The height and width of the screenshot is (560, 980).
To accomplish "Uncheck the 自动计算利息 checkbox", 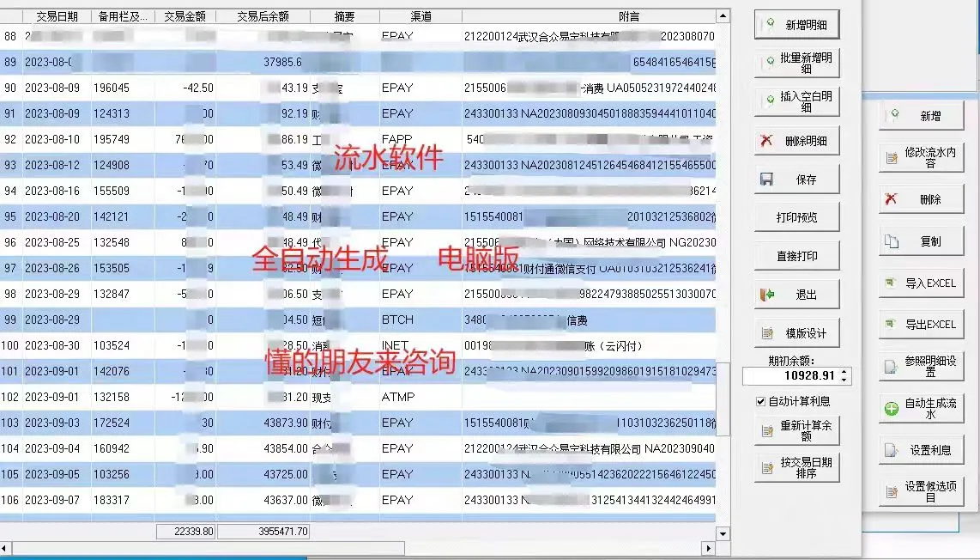I will (760, 401).
